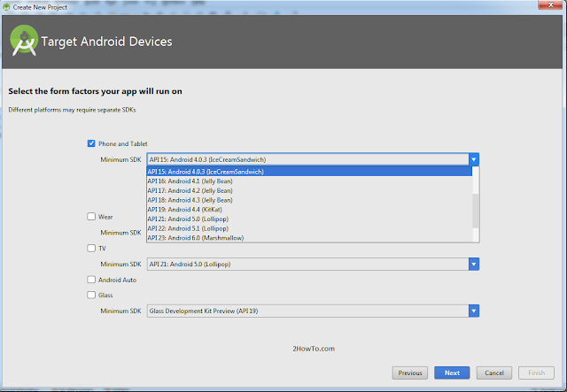
Task: Select API 17: Android 4.2 (Jelly Bean)
Action: coord(309,190)
